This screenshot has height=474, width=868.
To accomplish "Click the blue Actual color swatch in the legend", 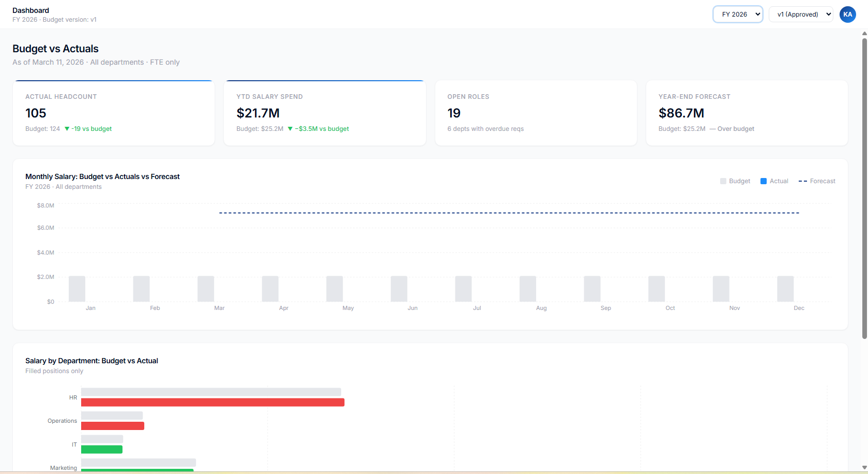I will 764,181.
